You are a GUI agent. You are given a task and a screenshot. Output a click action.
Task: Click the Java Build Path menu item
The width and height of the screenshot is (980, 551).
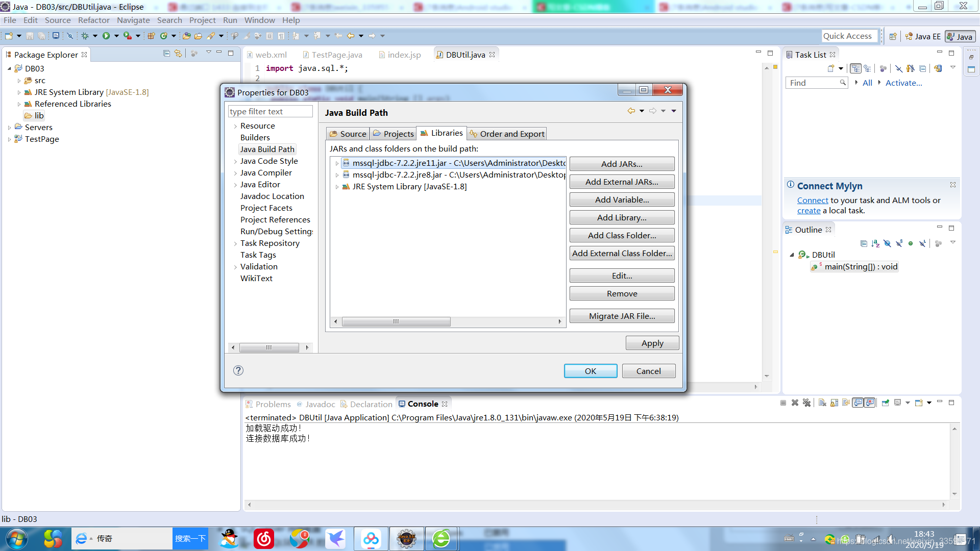click(x=267, y=148)
